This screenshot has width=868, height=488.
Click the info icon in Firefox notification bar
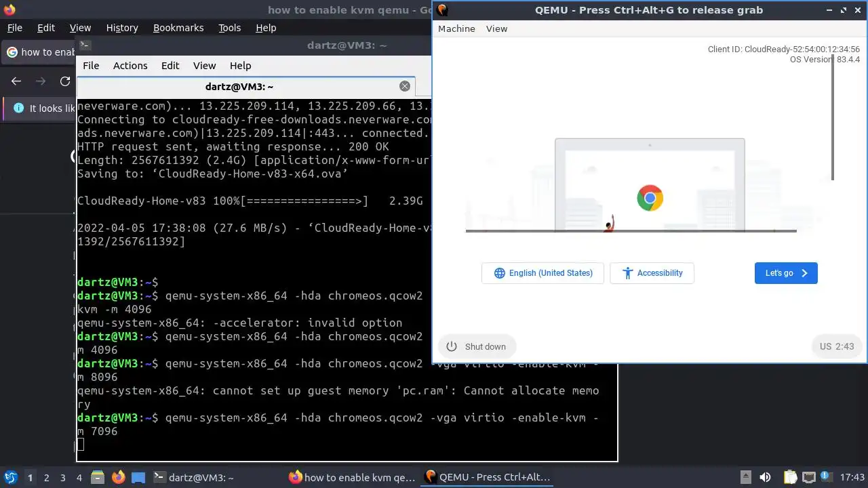pyautogui.click(x=18, y=108)
